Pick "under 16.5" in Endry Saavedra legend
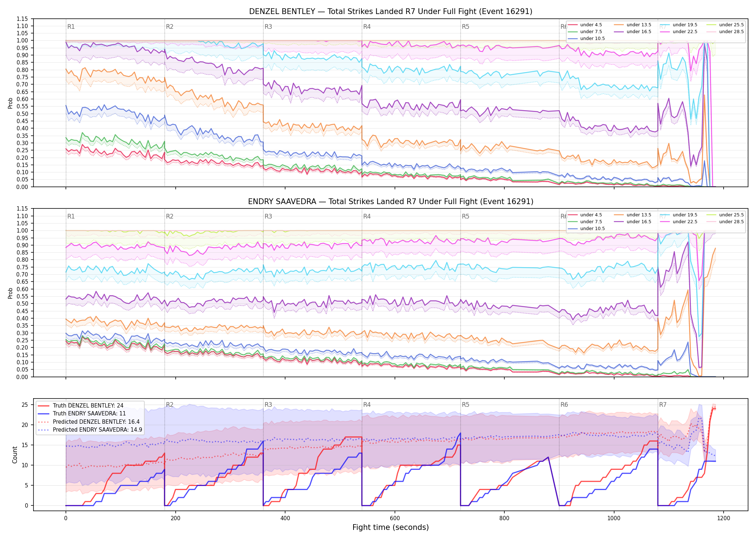The height and width of the screenshot is (540, 756). click(639, 222)
